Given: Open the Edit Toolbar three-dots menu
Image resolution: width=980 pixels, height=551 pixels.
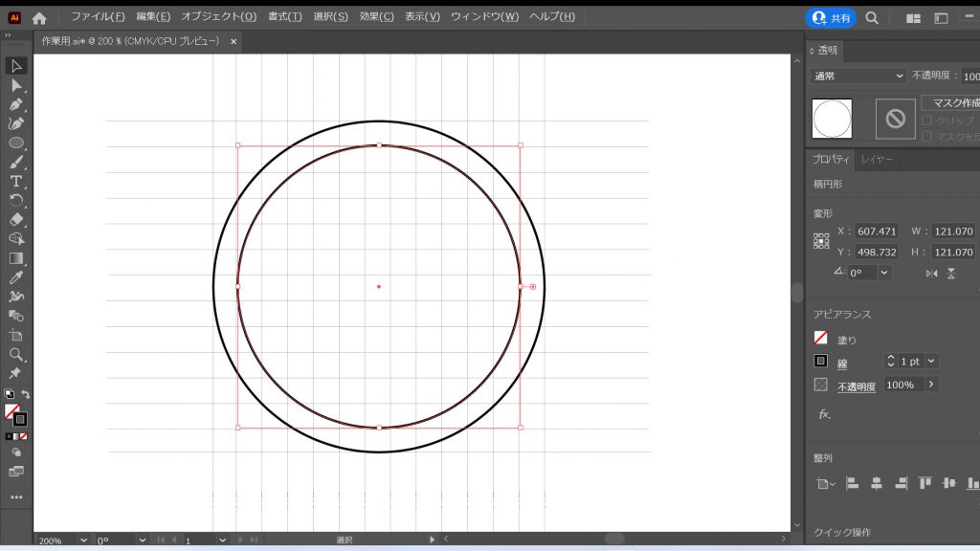Looking at the screenshot, I should coord(16,497).
